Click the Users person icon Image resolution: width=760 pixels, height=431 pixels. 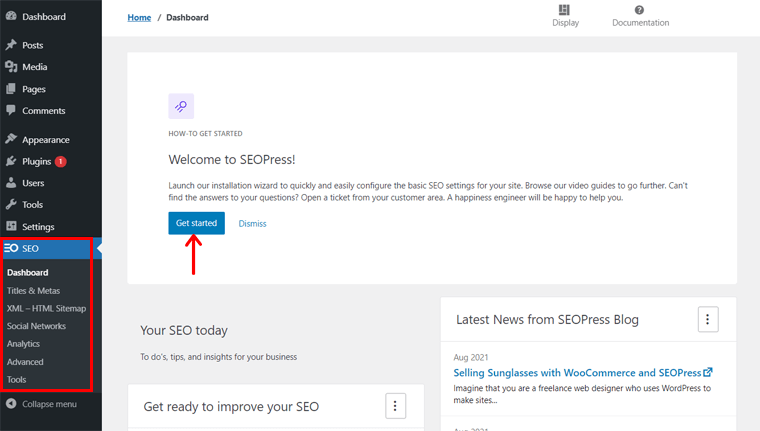(x=11, y=183)
